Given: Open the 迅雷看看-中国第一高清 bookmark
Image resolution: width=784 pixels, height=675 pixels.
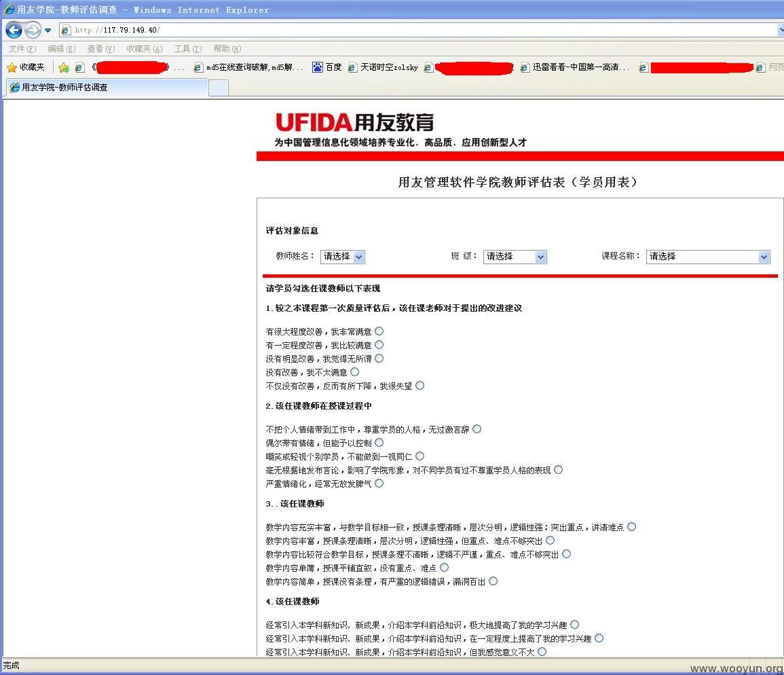Looking at the screenshot, I should pos(574,67).
